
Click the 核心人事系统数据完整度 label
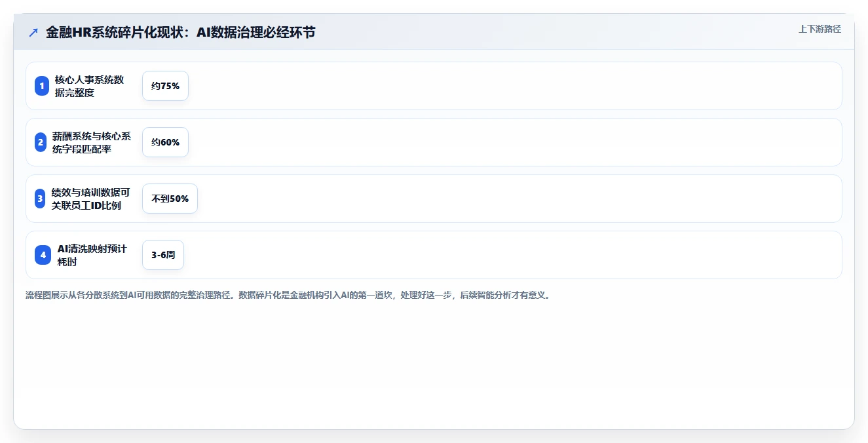(90, 86)
